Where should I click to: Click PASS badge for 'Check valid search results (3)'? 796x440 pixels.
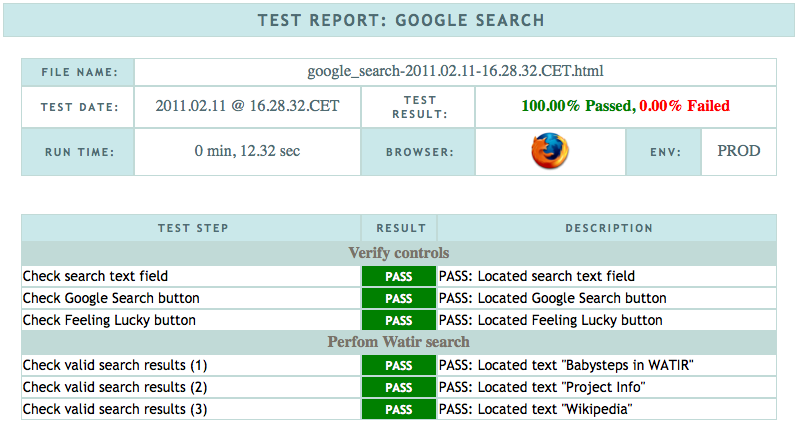click(399, 409)
